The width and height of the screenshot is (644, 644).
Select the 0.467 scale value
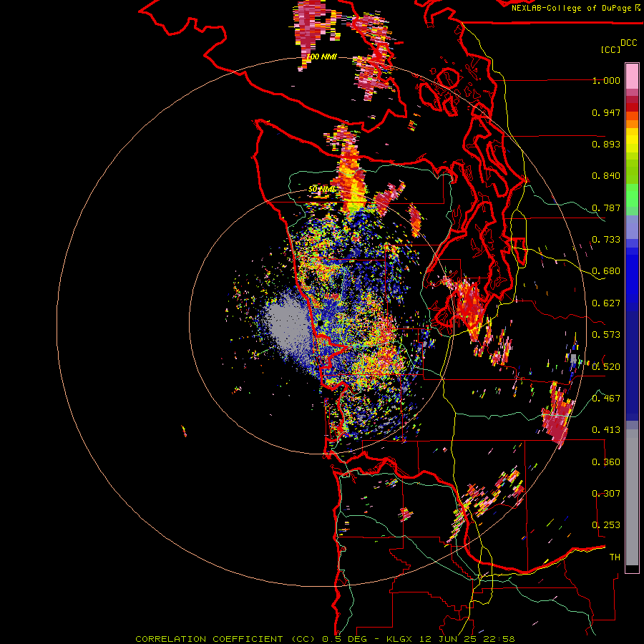(606, 398)
